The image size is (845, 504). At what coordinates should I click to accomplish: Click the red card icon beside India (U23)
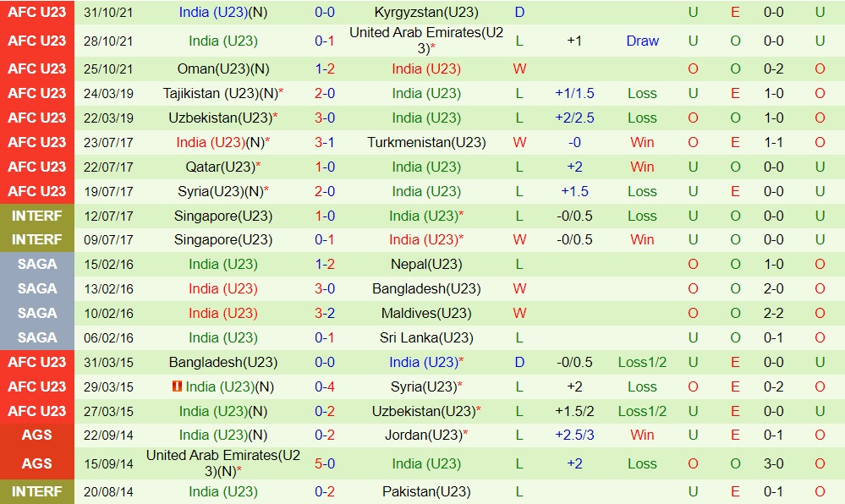tap(178, 386)
